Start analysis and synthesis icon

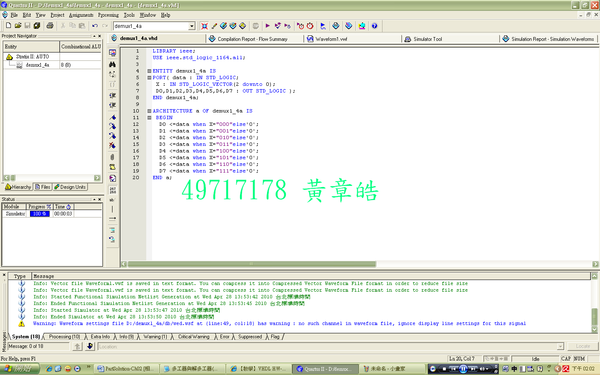tap(277, 26)
